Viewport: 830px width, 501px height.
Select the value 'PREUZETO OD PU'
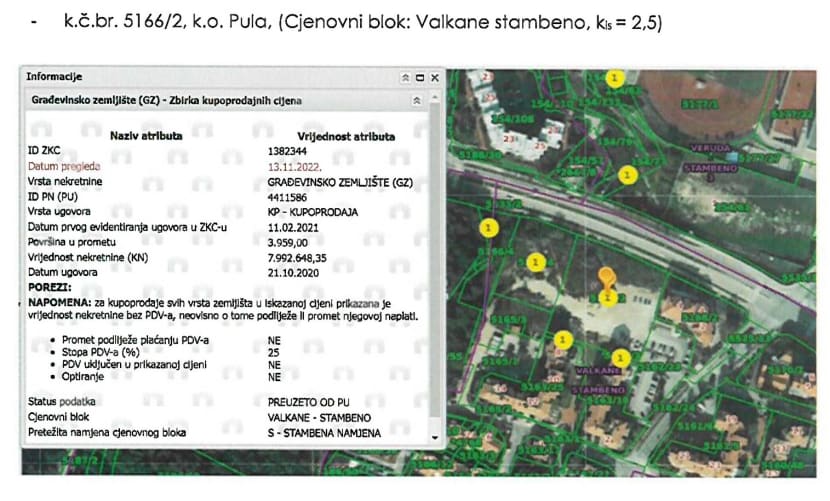click(x=308, y=402)
